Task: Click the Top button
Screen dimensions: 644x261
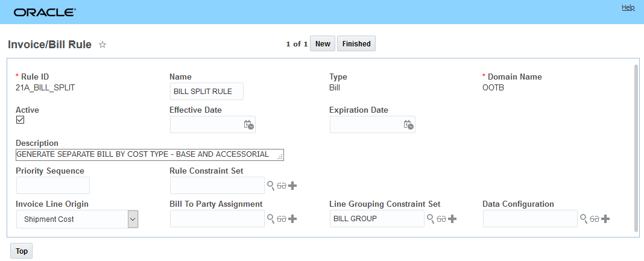Action: point(22,251)
